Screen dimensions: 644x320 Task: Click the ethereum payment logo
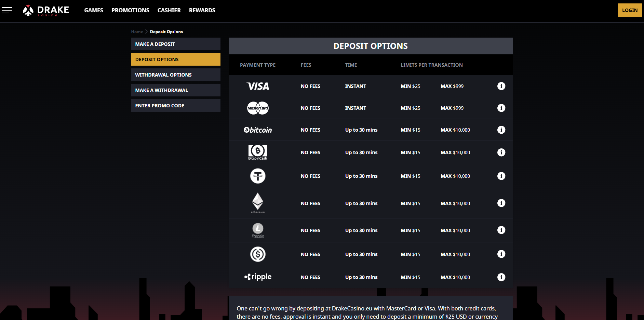coord(258,203)
